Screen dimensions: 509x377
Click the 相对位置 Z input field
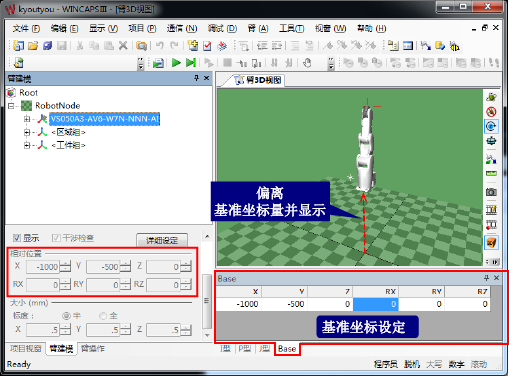[163, 267]
